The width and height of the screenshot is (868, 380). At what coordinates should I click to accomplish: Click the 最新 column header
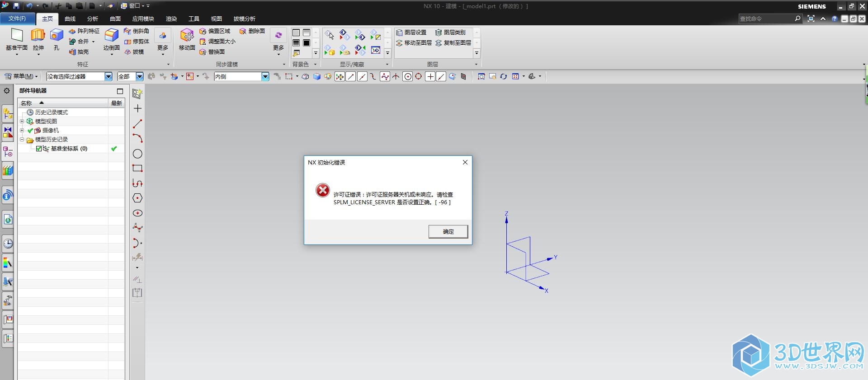click(x=117, y=103)
